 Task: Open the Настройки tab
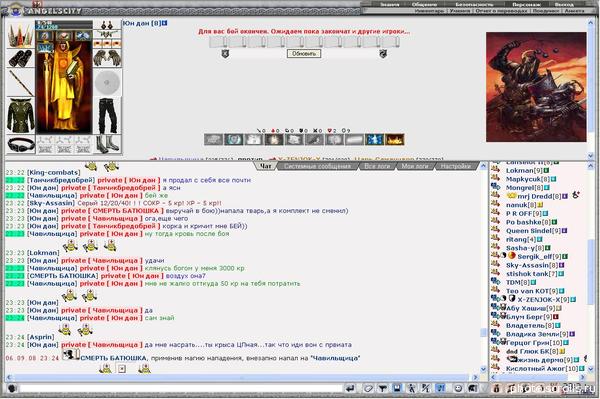(455, 166)
